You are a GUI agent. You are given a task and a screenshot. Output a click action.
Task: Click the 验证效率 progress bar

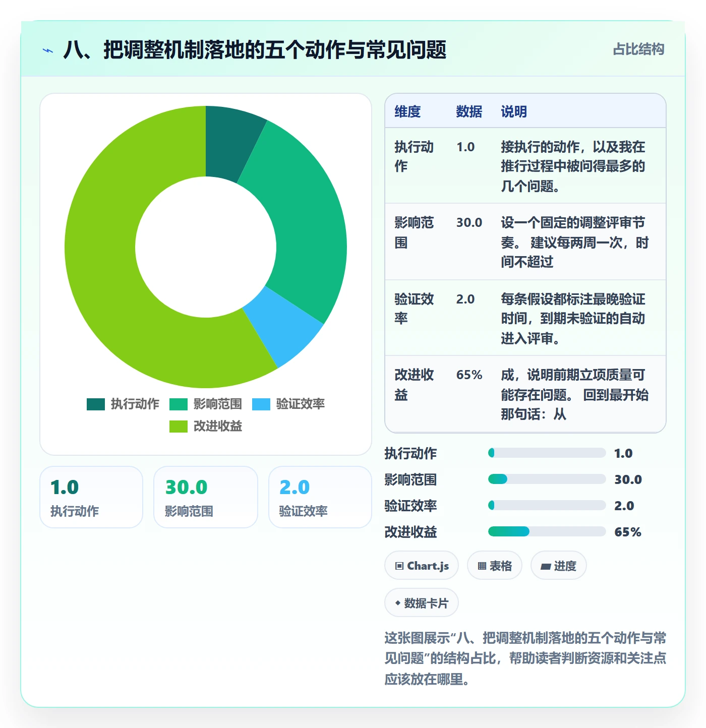click(x=547, y=505)
